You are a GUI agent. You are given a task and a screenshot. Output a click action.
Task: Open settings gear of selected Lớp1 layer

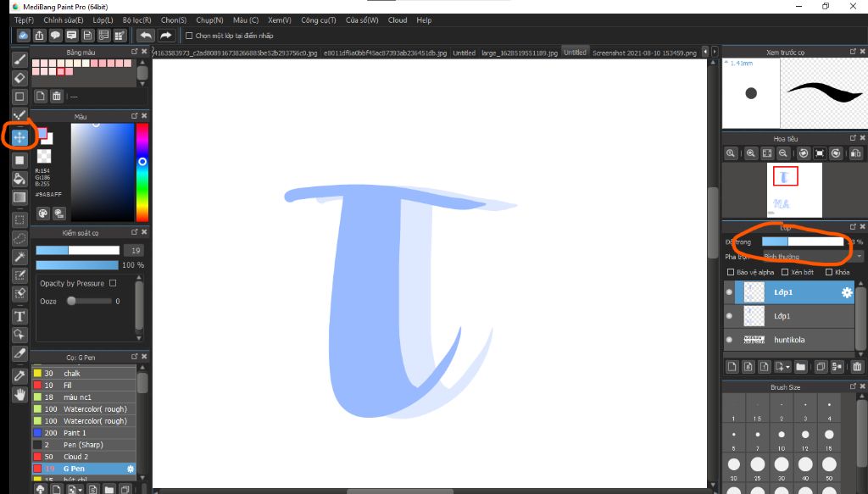(x=847, y=292)
